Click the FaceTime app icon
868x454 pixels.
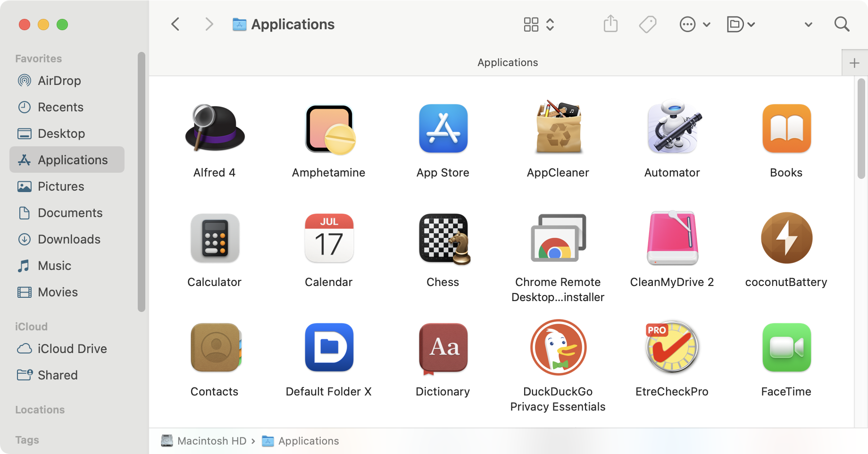click(786, 347)
